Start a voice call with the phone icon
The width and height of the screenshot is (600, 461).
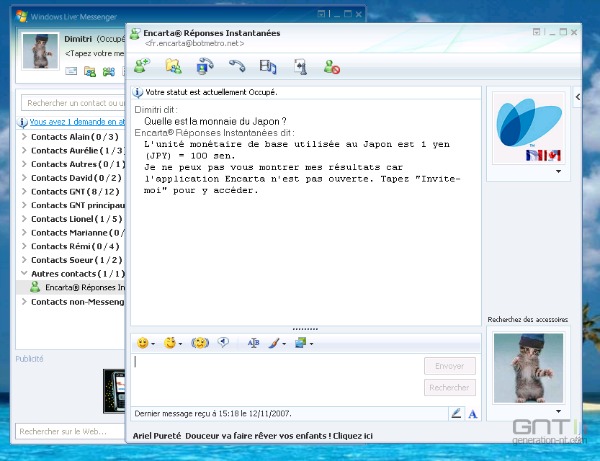pos(236,67)
